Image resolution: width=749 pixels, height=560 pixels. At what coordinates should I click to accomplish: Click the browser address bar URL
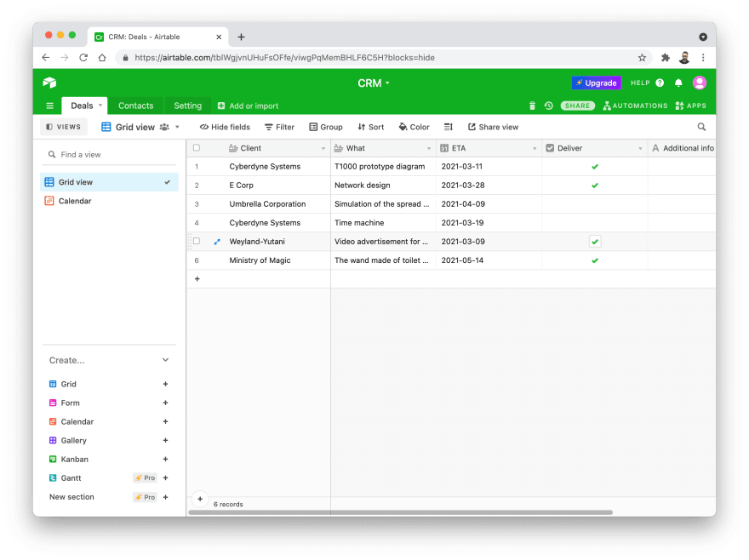point(284,57)
